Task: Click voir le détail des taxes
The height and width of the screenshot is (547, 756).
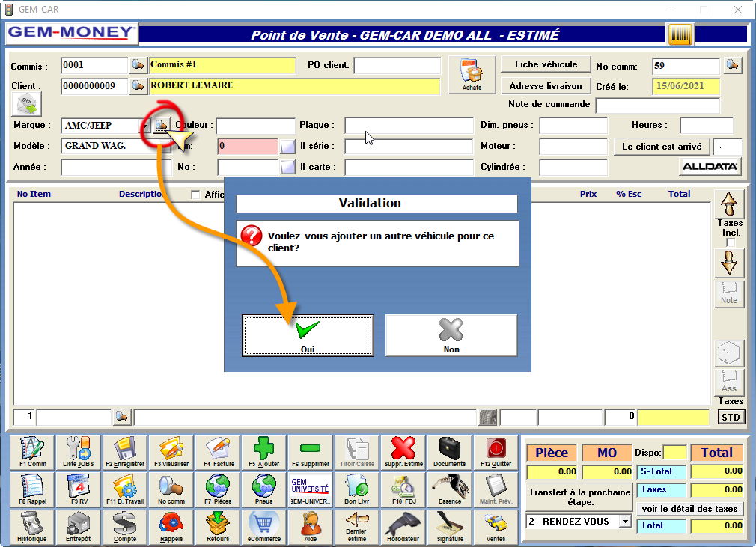Action: pyautogui.click(x=689, y=508)
